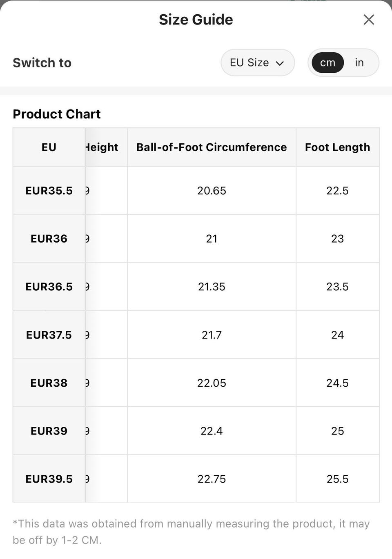Select the cm unit option
Image resolution: width=392 pixels, height=559 pixels.
coord(327,63)
